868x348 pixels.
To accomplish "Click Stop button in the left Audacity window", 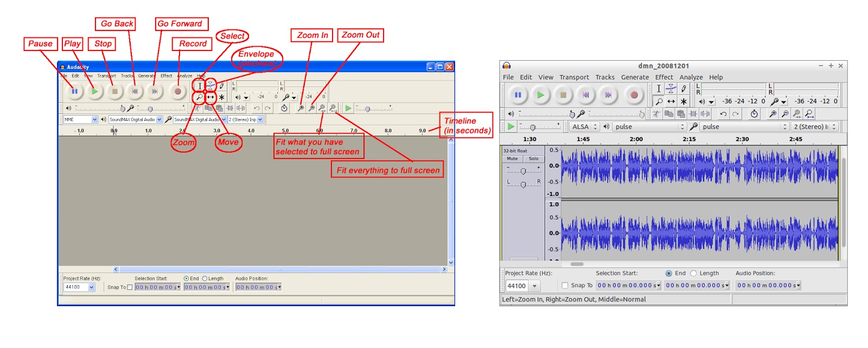I will [114, 91].
